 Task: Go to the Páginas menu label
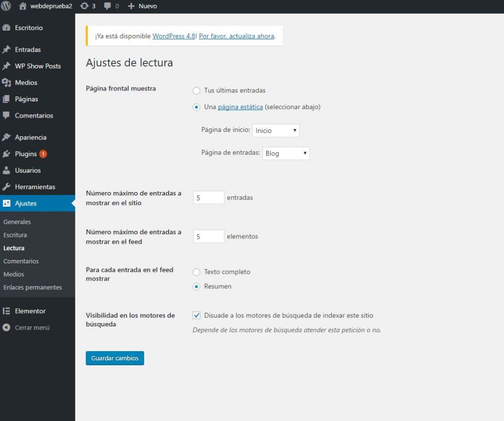pyautogui.click(x=27, y=99)
